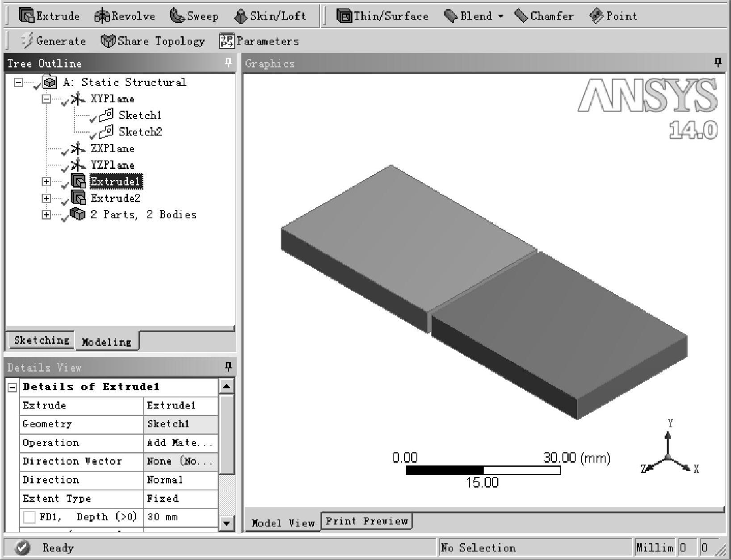731x560 pixels.
Task: Select the Sketch1 label in the tree
Action: [140, 115]
